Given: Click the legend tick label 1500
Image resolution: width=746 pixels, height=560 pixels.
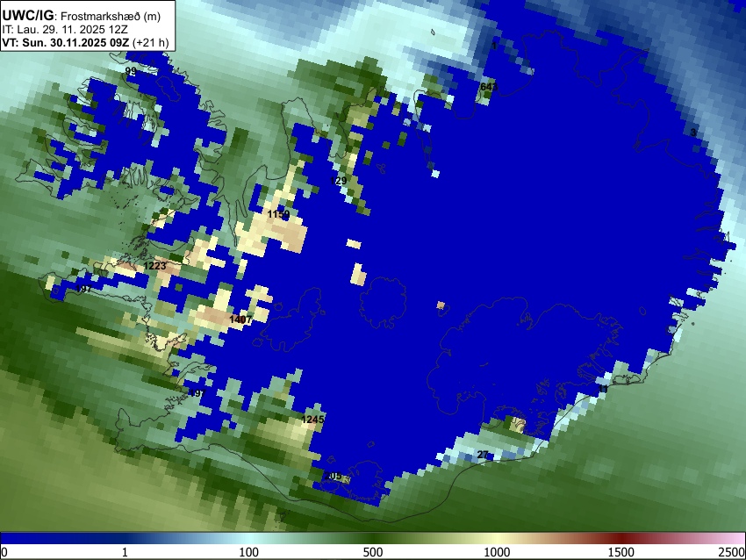Looking at the screenshot, I should point(621,552).
